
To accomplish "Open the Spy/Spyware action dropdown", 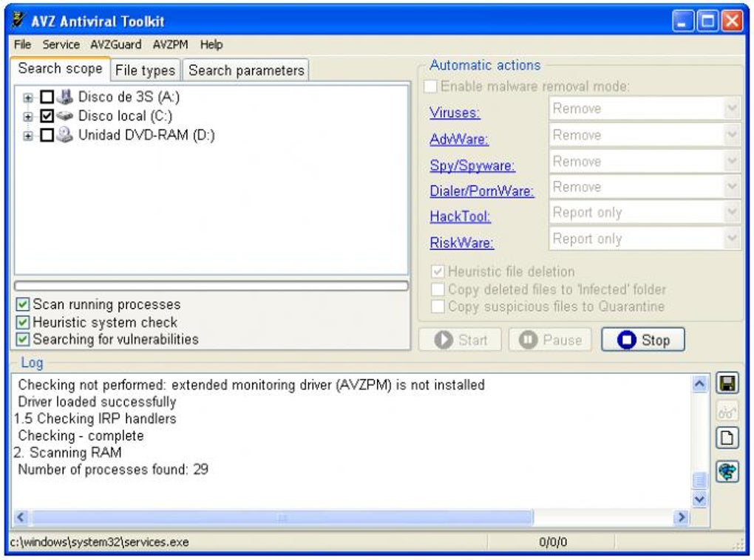I will (x=731, y=162).
